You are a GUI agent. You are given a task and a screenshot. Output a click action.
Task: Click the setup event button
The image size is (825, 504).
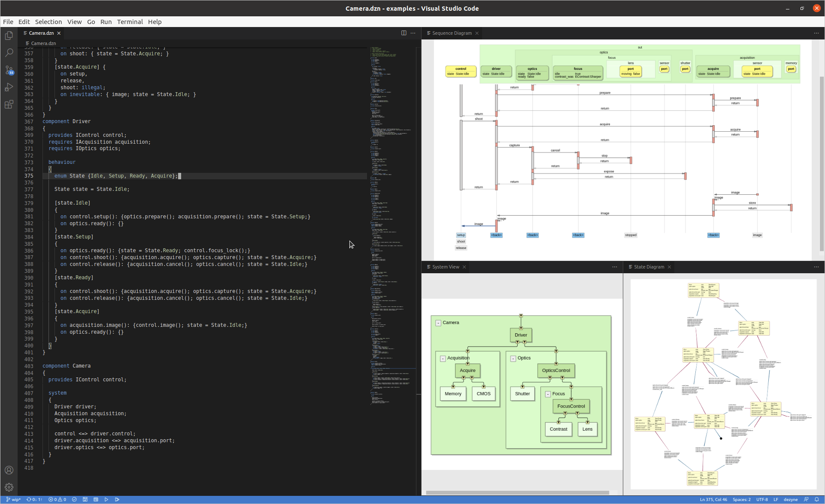(461, 235)
